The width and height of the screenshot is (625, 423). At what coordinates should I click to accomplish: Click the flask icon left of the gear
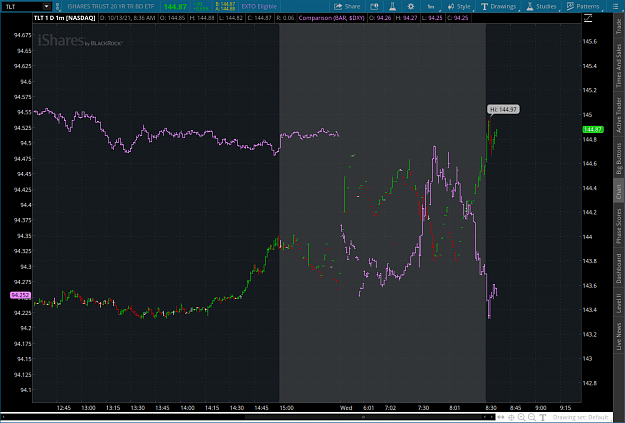click(x=392, y=6)
